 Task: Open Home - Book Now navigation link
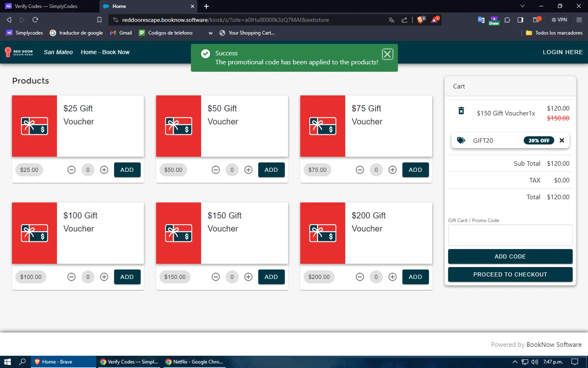click(x=105, y=52)
